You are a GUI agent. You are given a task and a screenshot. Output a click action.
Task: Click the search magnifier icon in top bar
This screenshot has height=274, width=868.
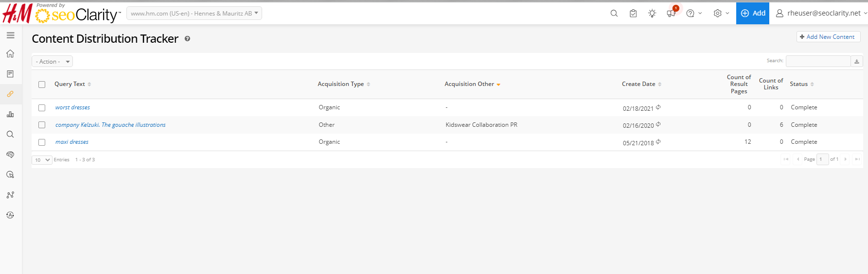click(614, 14)
